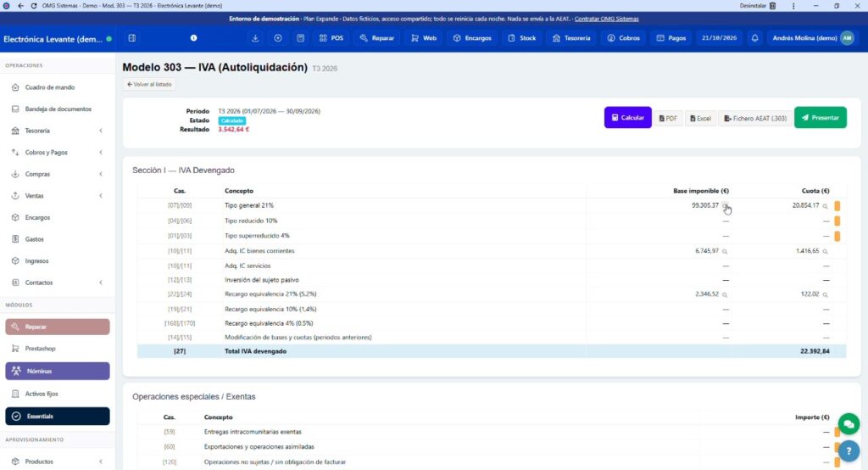Click the result amount 3.542,64 €
The width and height of the screenshot is (868, 470).
point(234,130)
